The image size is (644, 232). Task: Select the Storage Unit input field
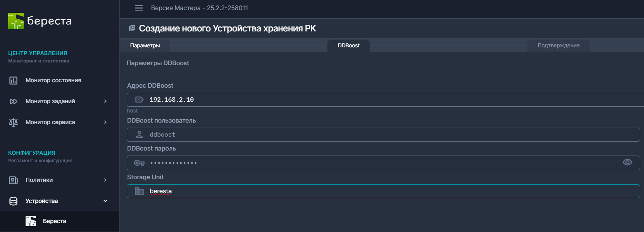[310, 191]
